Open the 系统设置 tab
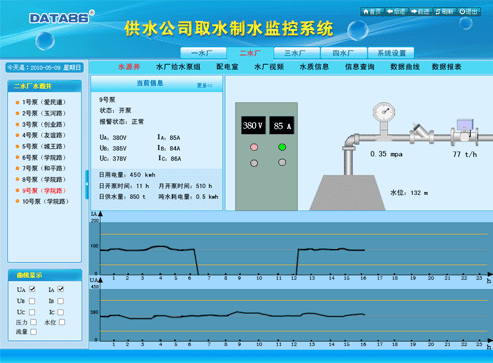This screenshot has width=493, height=363. point(391,53)
